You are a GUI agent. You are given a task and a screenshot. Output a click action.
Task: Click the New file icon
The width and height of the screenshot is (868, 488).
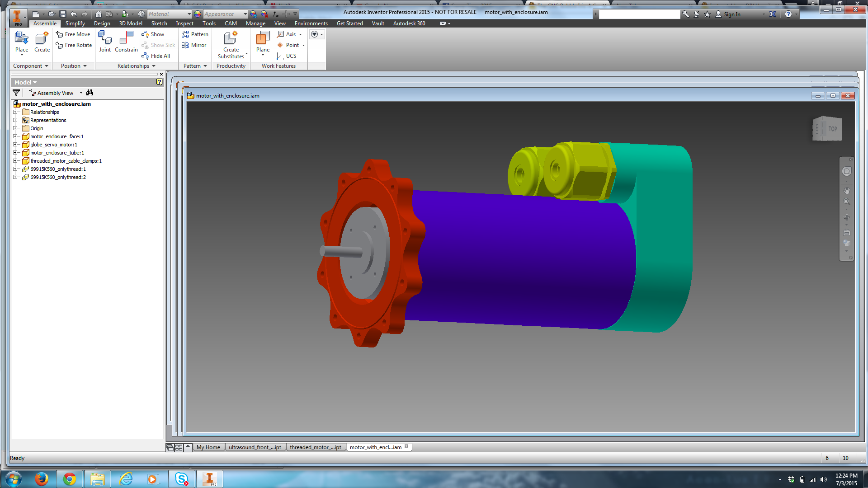pos(36,14)
